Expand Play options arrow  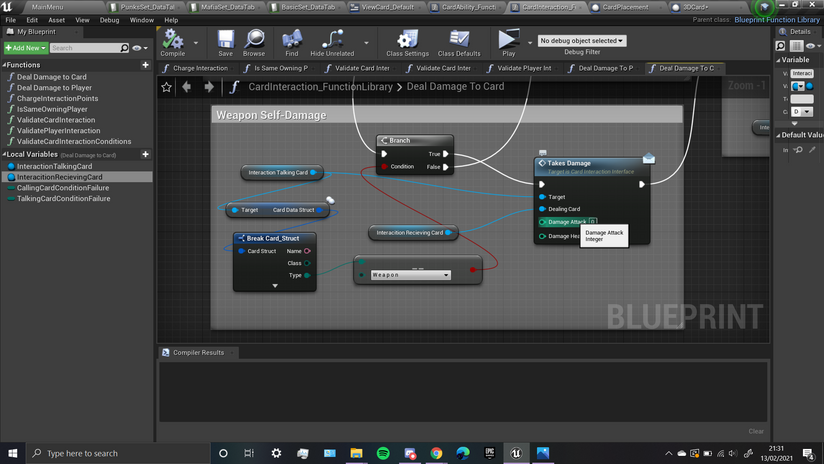(x=530, y=43)
